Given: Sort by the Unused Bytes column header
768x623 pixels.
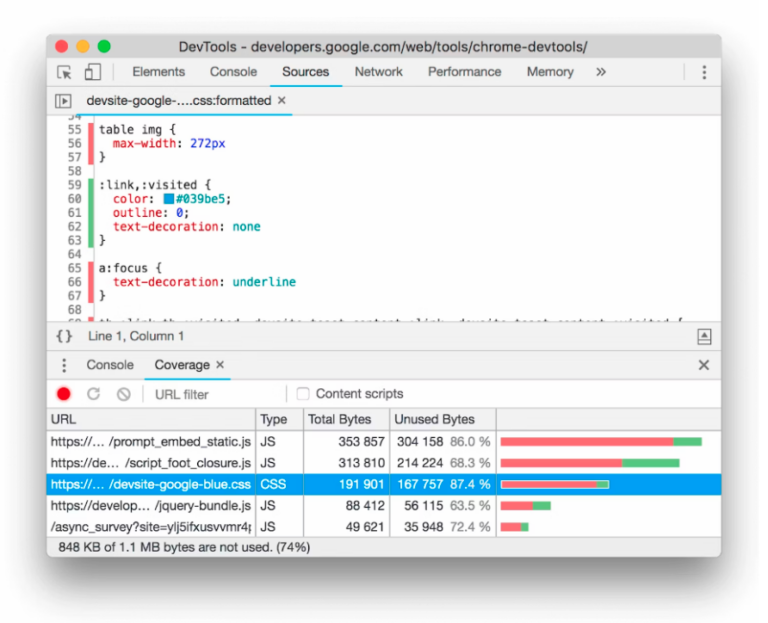Looking at the screenshot, I should click(x=443, y=420).
